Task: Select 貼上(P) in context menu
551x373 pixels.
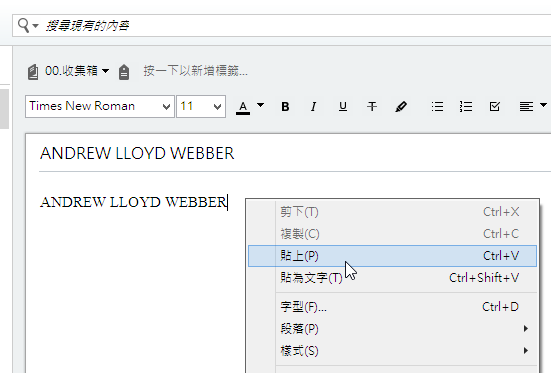Action: pyautogui.click(x=392, y=256)
